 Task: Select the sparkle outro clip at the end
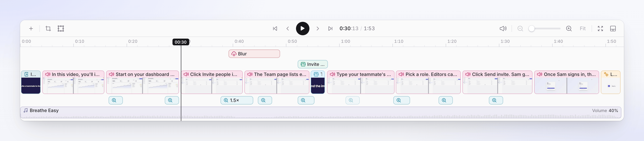pos(610,82)
